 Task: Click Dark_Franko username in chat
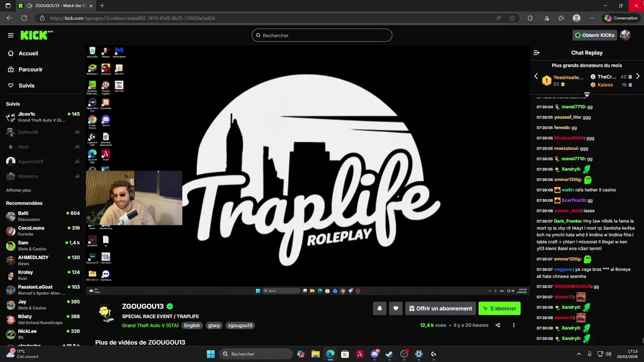coord(568,221)
